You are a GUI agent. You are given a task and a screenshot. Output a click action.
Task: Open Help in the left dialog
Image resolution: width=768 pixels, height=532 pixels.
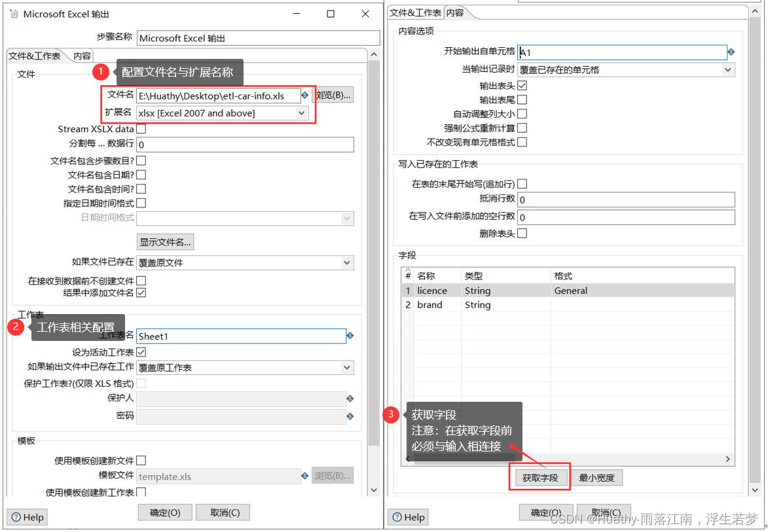(28, 518)
